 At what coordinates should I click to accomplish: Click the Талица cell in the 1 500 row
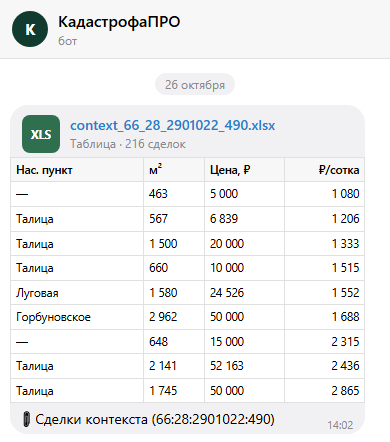point(77,244)
